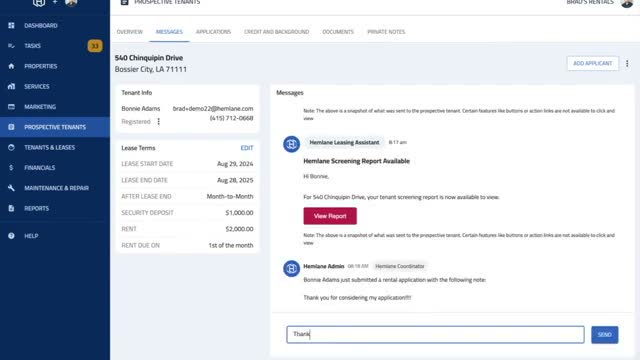Screen dimensions: 640x360
Task: Open the options menu next to Registered
Action: click(x=159, y=122)
